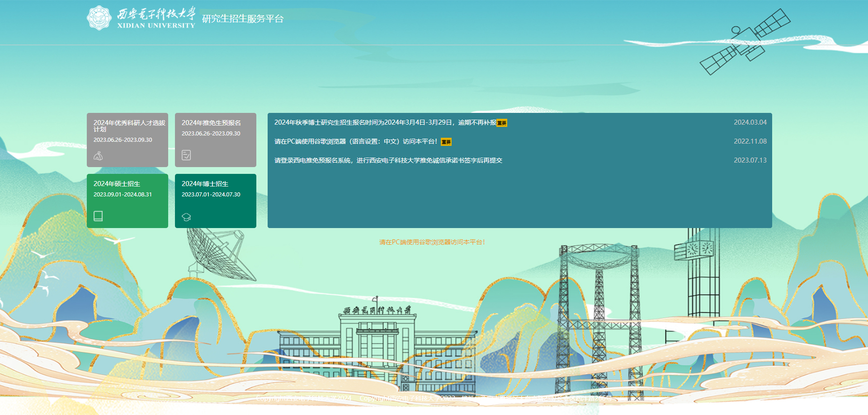The width and height of the screenshot is (868, 415).
Task: Open the 请登录西电推免预报名系统 announcement
Action: tap(388, 160)
